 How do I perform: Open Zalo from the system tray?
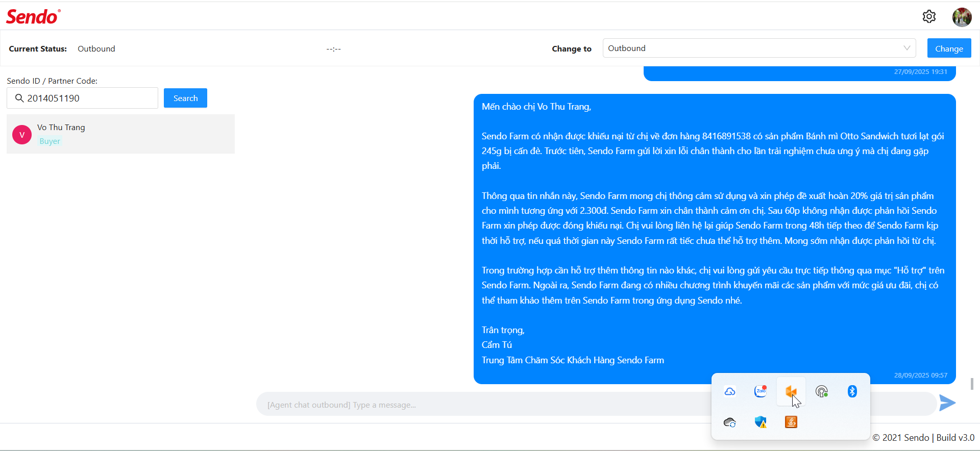[x=761, y=391]
